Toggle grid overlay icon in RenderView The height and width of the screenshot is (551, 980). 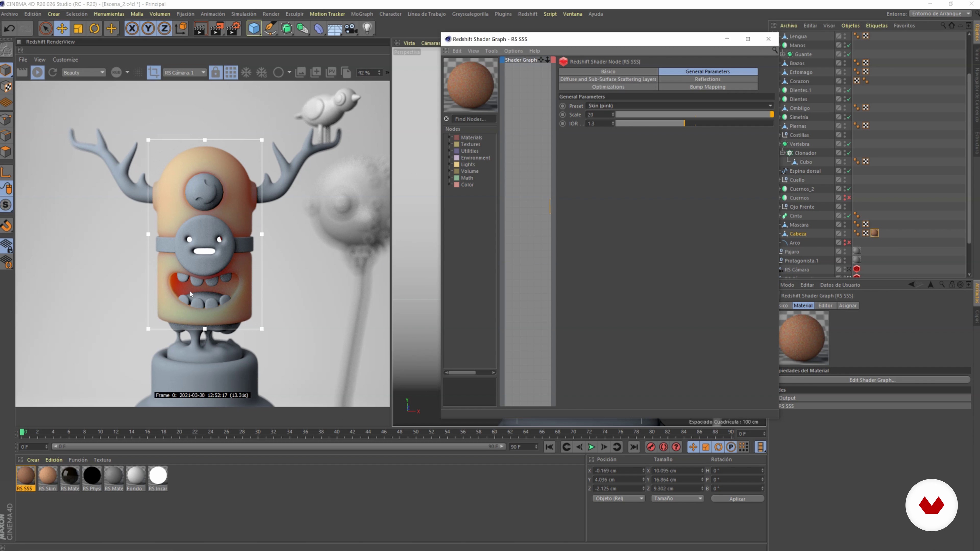coord(230,72)
